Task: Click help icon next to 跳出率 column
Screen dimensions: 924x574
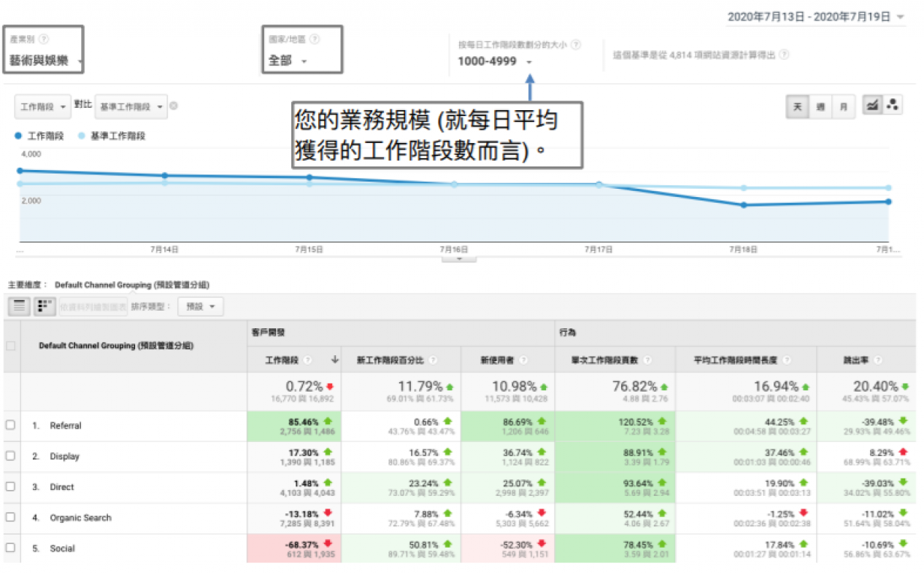Action: [878, 360]
